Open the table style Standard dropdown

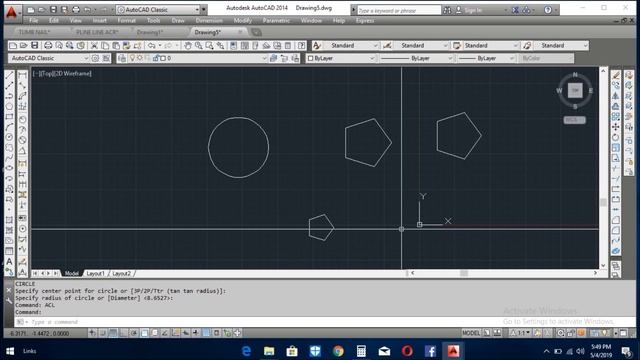(x=491, y=45)
